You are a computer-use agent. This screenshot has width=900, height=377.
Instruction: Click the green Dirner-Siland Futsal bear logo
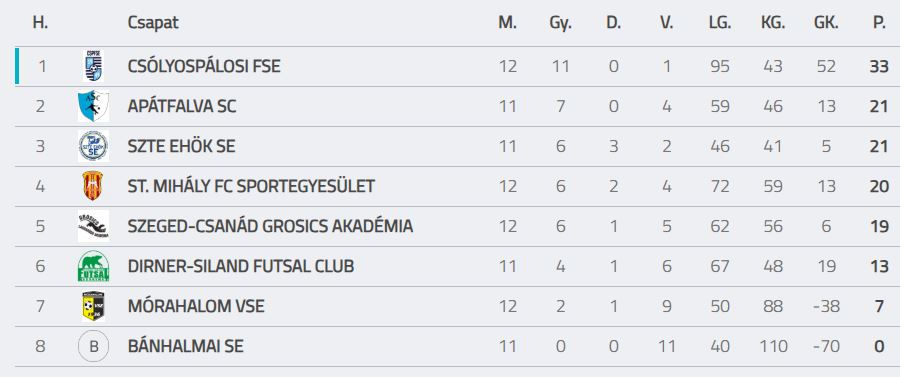point(93,266)
